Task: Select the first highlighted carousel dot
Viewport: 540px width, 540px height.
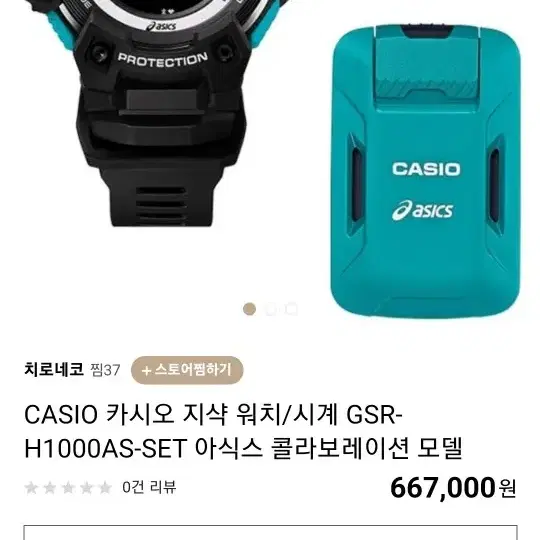Action: (249, 309)
